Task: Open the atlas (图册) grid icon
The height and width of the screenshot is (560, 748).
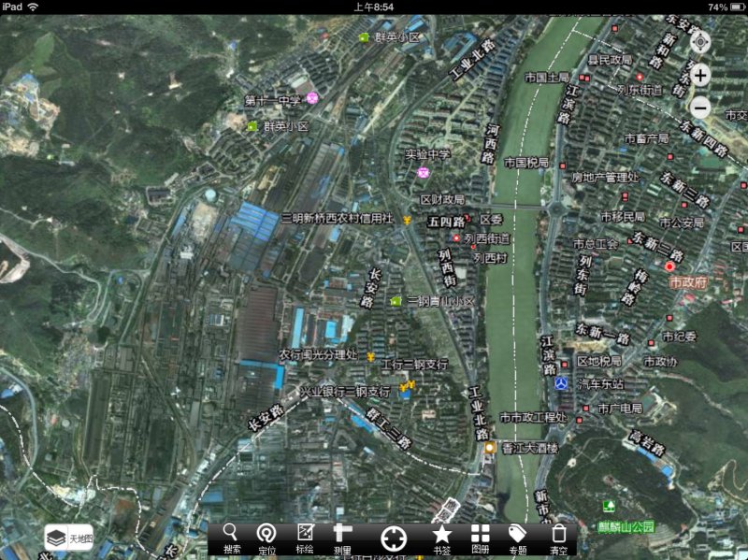Action: click(480, 538)
